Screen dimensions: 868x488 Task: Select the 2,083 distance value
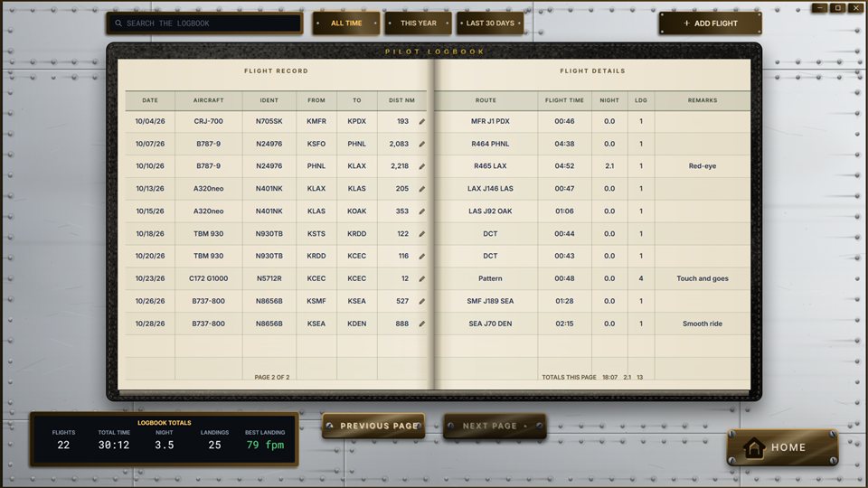click(x=399, y=144)
